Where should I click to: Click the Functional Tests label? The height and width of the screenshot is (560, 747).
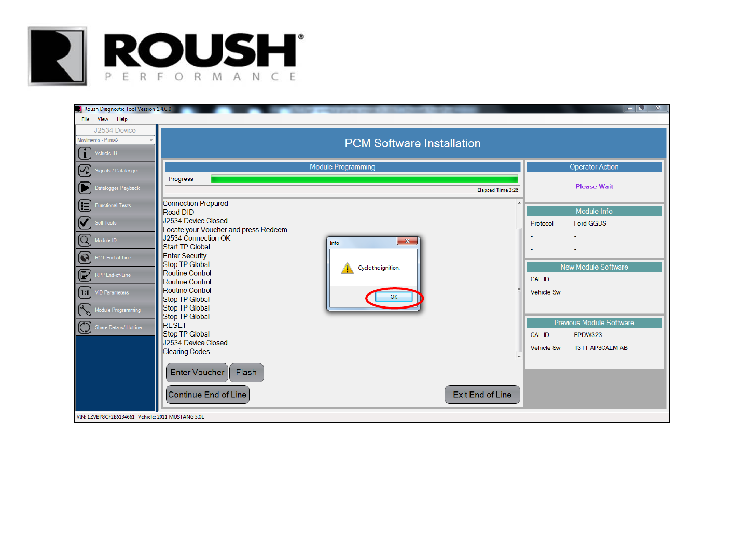pyautogui.click(x=113, y=206)
